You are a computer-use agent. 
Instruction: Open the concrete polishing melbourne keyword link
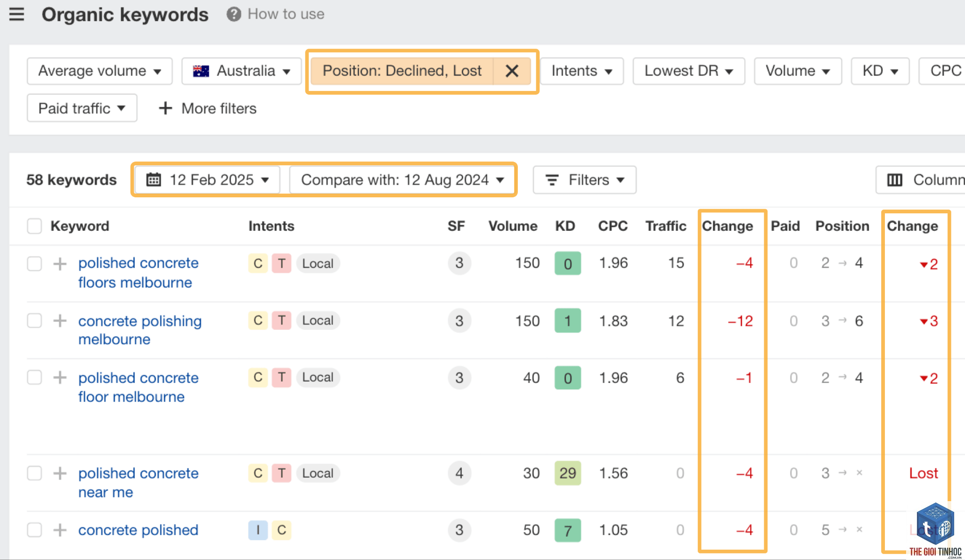click(140, 330)
